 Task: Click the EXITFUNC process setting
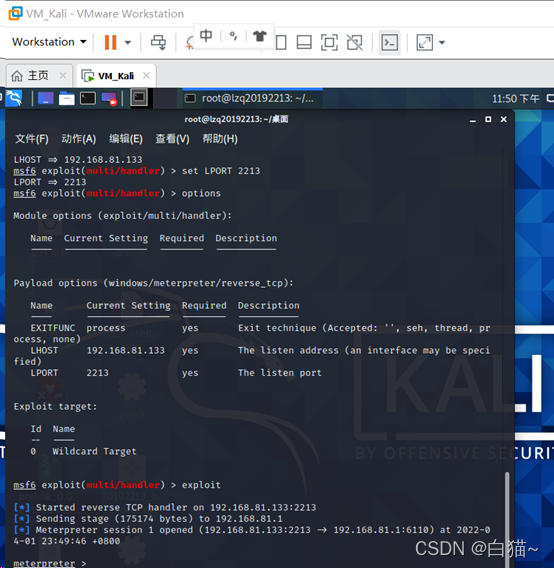(106, 328)
